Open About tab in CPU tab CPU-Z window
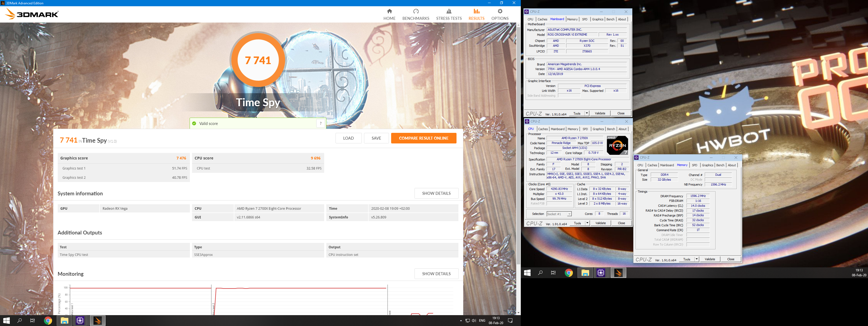 tap(622, 129)
